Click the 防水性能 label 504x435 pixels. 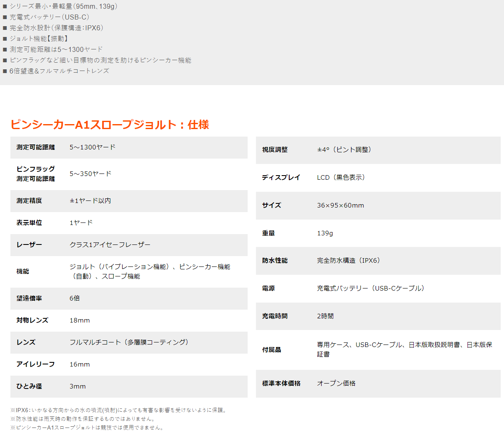tap(275, 261)
